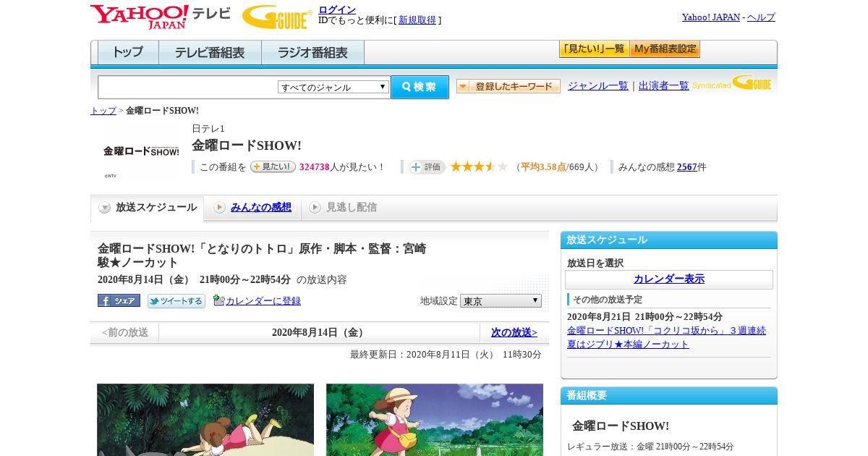
Task: Go to ラジオ番組表 navigation tab
Action: coord(312,53)
